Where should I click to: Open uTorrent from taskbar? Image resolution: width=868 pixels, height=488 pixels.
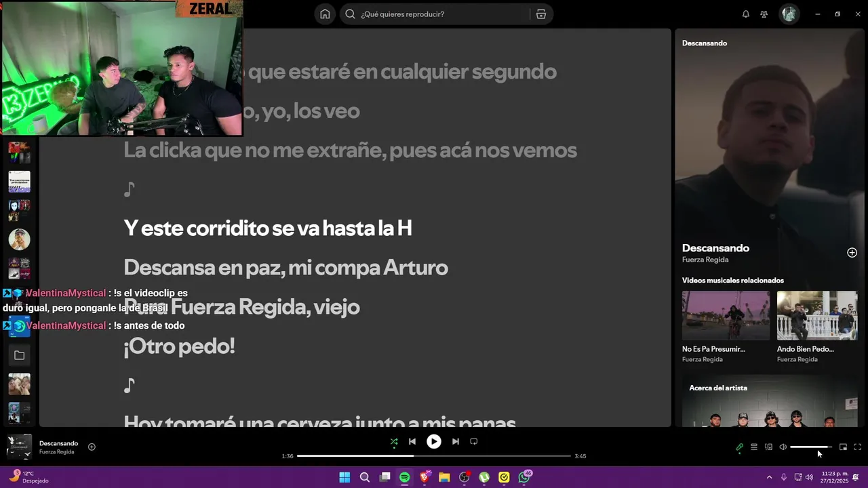[484, 477]
